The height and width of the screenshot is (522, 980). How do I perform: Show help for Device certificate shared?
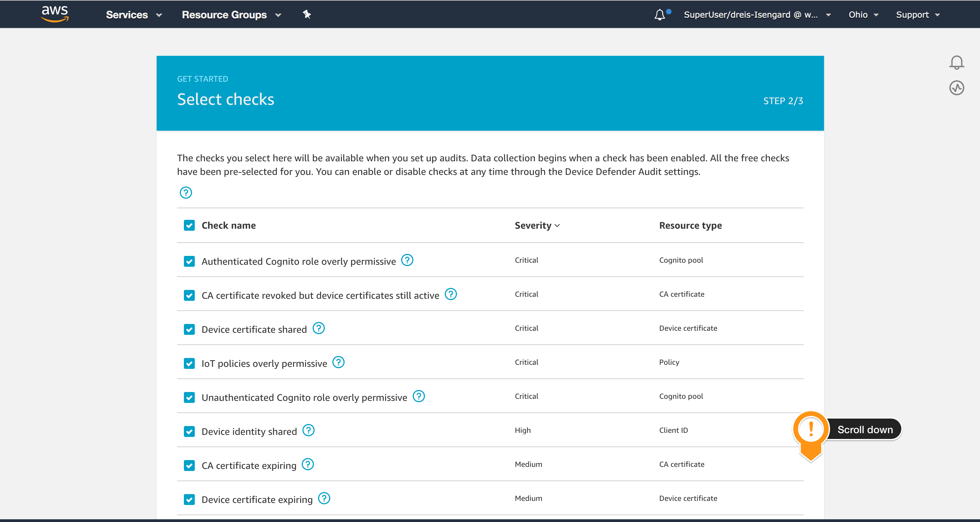point(318,328)
